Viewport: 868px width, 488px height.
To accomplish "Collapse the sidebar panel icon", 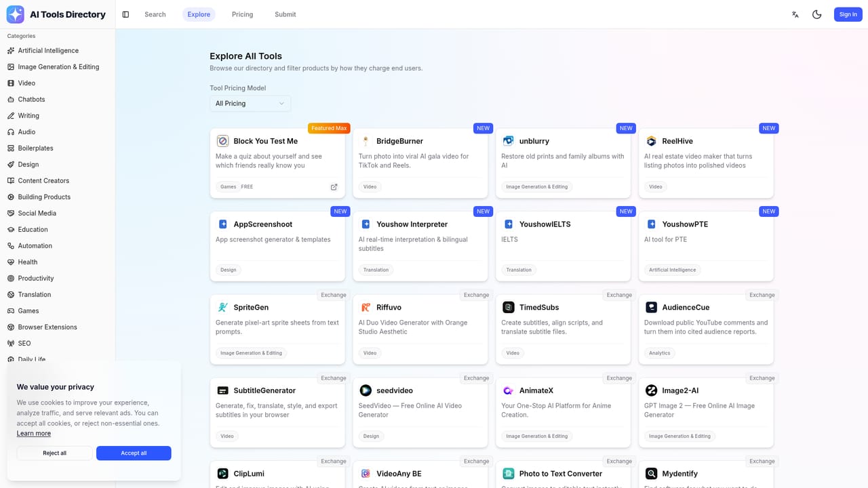I will click(x=125, y=14).
